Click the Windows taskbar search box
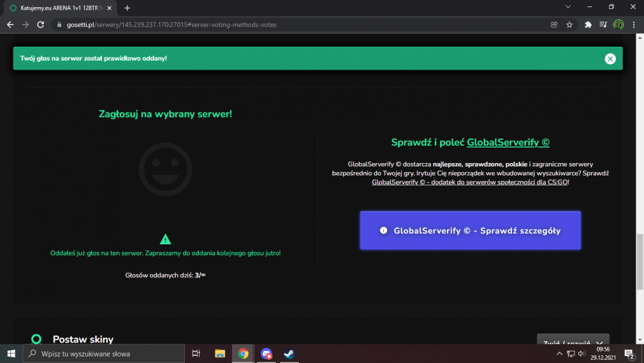 pyautogui.click(x=104, y=353)
